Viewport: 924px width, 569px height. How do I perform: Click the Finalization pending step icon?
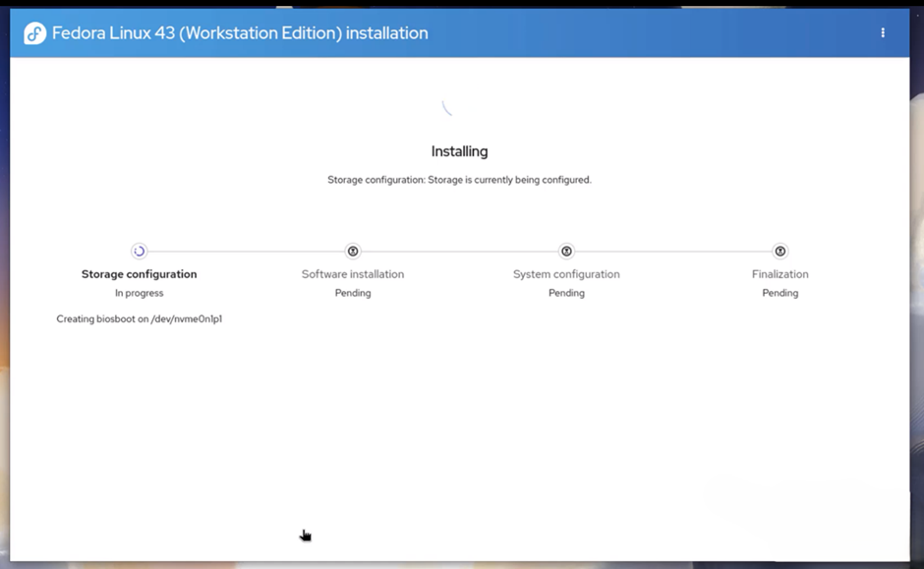point(780,252)
